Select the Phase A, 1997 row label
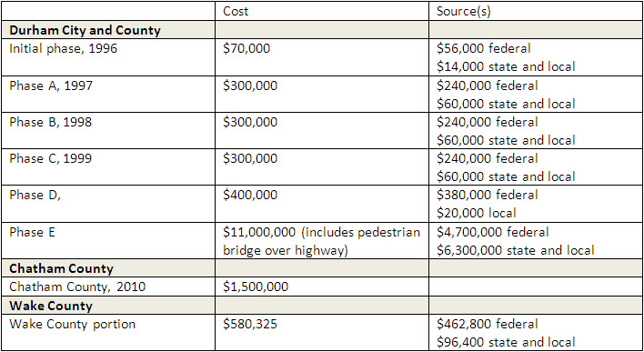Screen dimensions: 644x352 (x=51, y=85)
